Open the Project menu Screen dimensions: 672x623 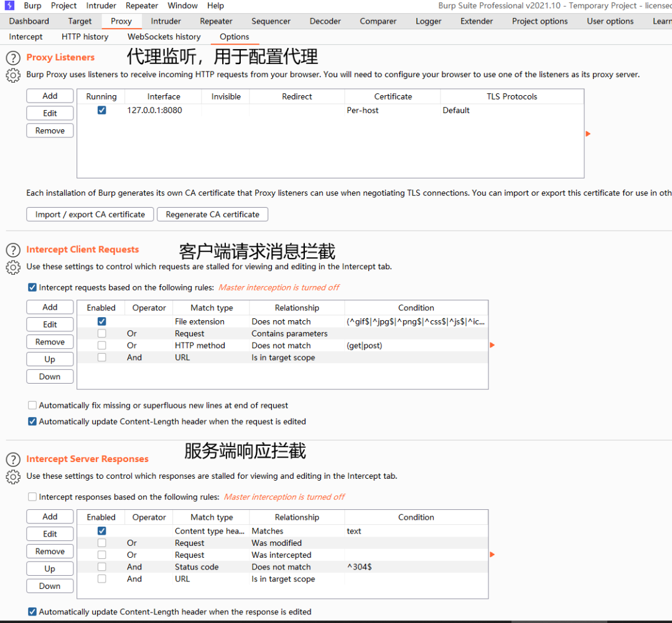63,6
